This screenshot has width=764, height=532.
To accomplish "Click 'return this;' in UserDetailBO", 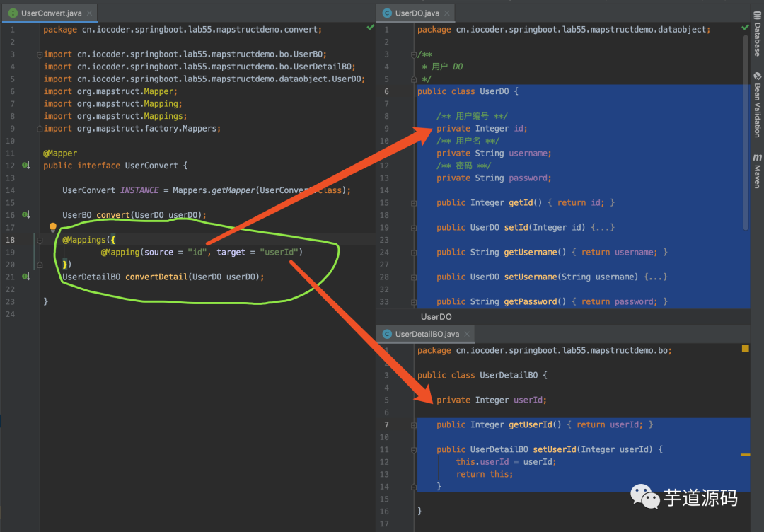I will point(485,474).
